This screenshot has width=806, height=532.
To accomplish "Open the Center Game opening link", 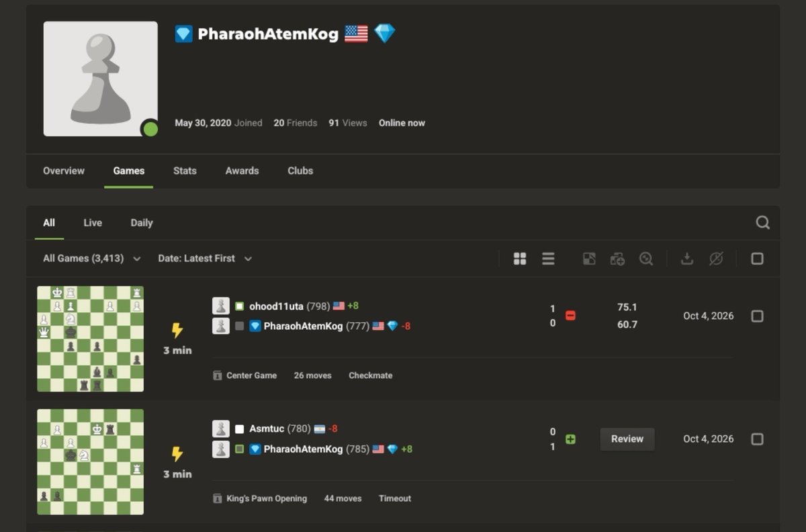I will pos(252,375).
